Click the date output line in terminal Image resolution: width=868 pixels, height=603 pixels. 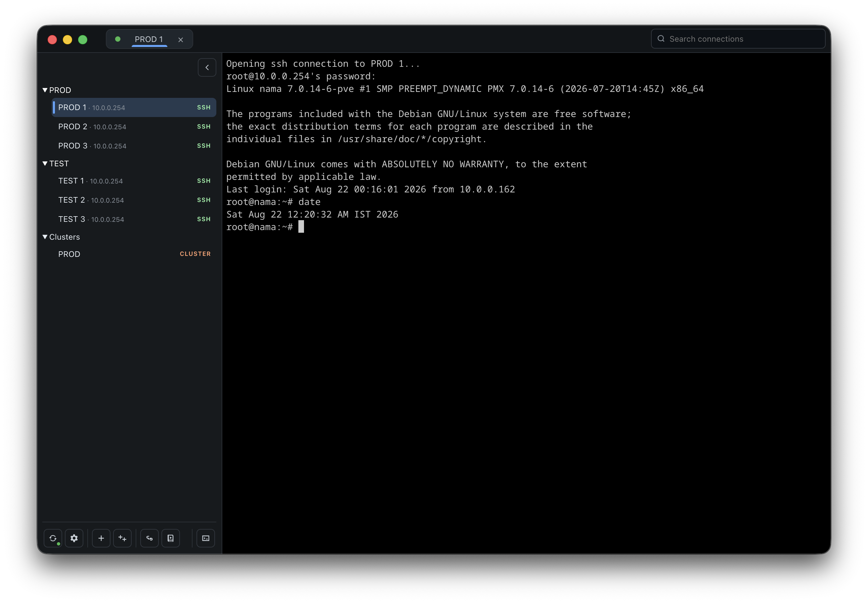[x=312, y=215]
